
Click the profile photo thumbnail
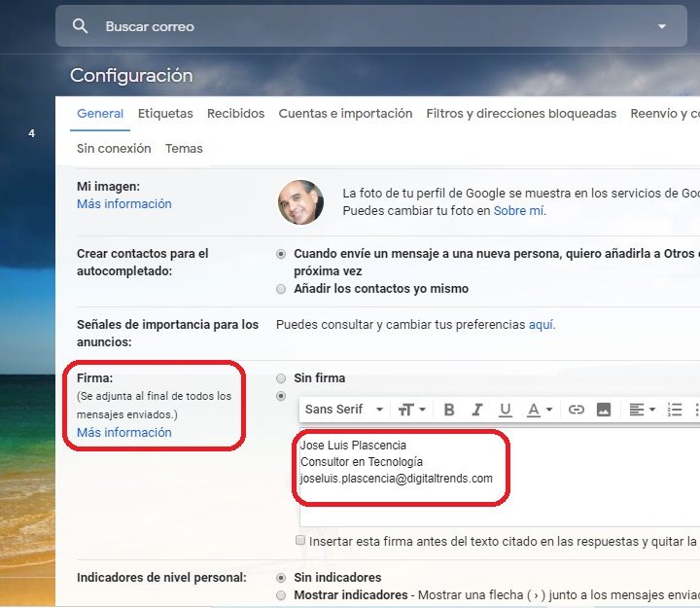300,202
